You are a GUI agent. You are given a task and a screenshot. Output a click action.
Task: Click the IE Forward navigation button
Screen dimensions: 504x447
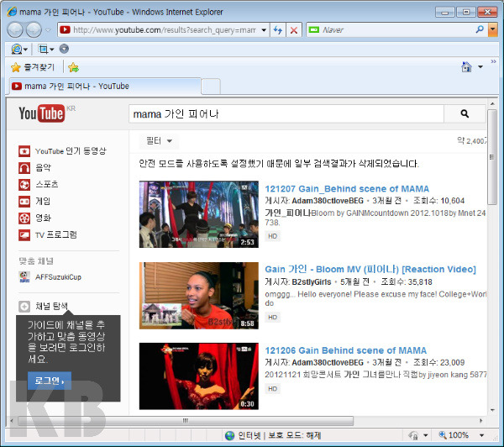[x=34, y=30]
